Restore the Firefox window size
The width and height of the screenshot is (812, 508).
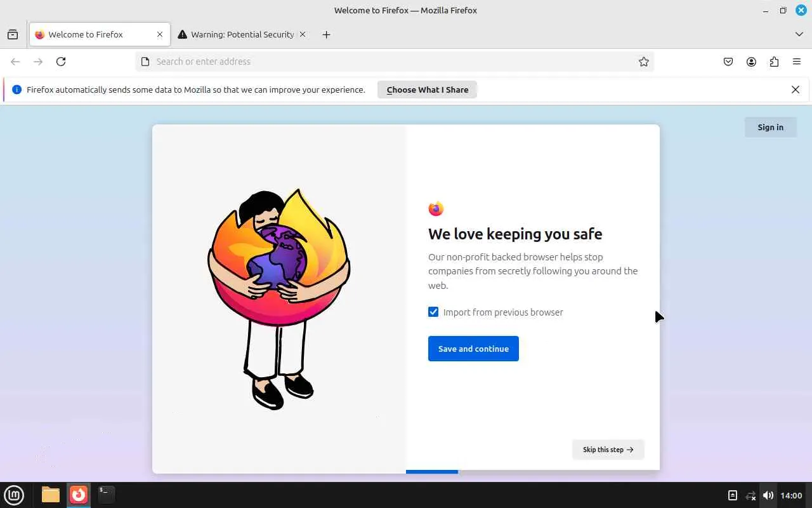[783, 10]
